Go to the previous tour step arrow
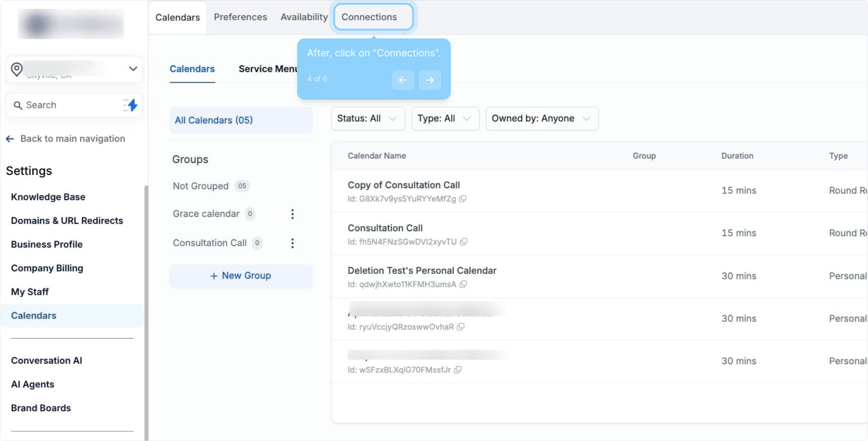The width and height of the screenshot is (868, 441). tap(403, 80)
